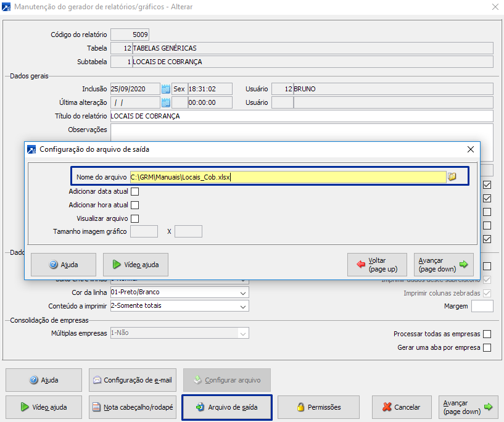Open Nota cabeçalho/rodapé
504x422 pixels.
click(x=133, y=407)
